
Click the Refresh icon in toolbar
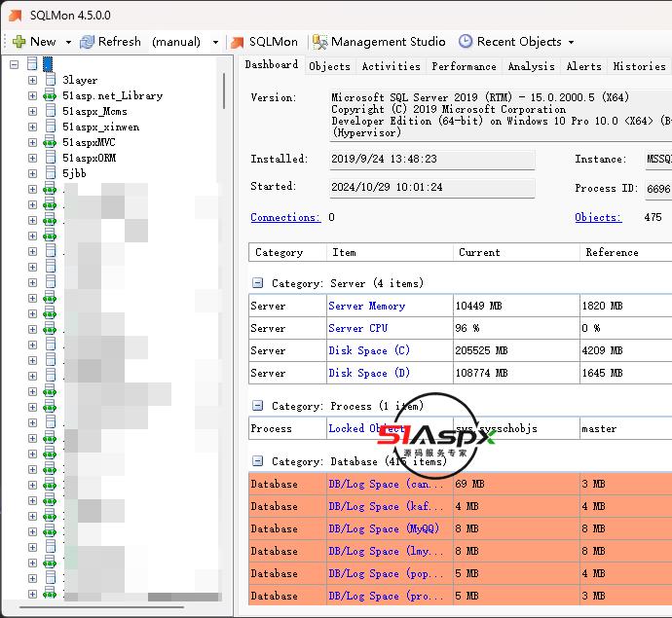point(87,42)
